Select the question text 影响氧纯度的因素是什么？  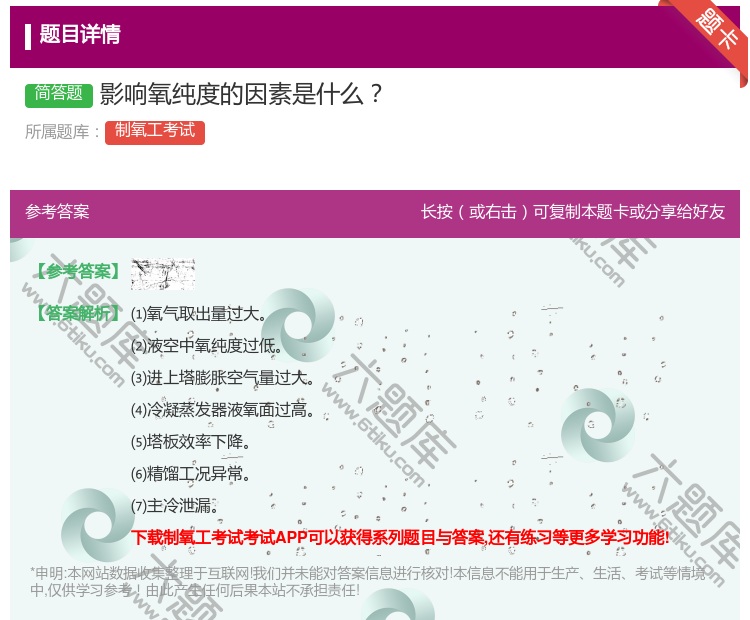point(241,94)
